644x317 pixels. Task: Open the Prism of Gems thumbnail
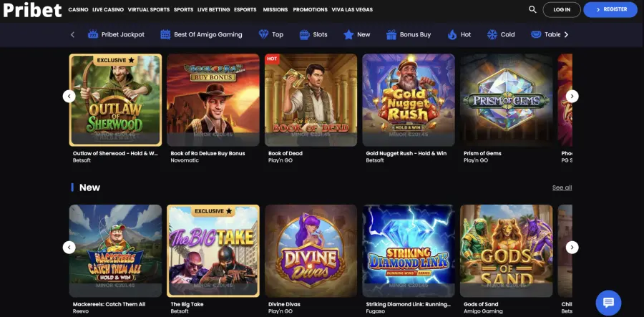click(507, 100)
